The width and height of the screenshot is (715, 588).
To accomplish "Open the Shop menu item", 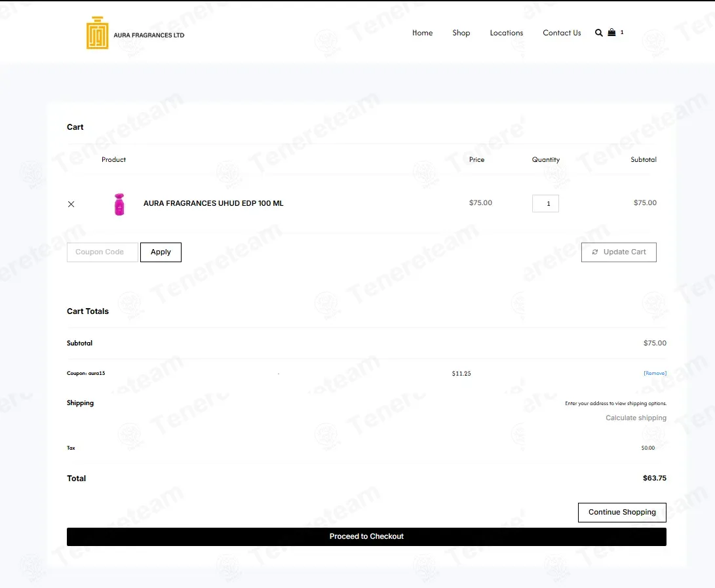I will (x=461, y=33).
